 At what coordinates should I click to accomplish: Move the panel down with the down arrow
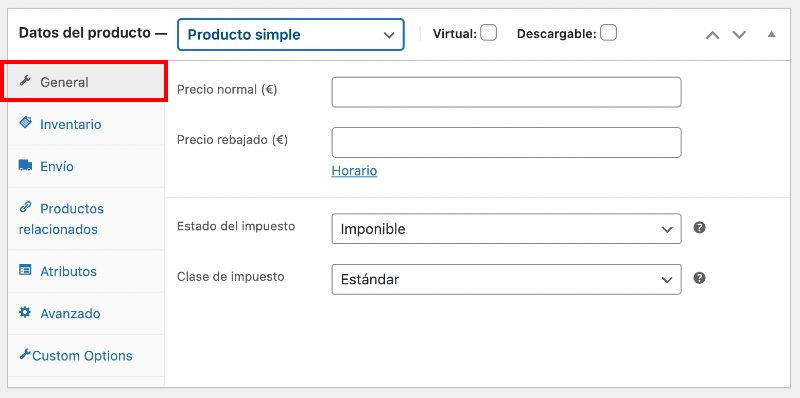tap(739, 35)
